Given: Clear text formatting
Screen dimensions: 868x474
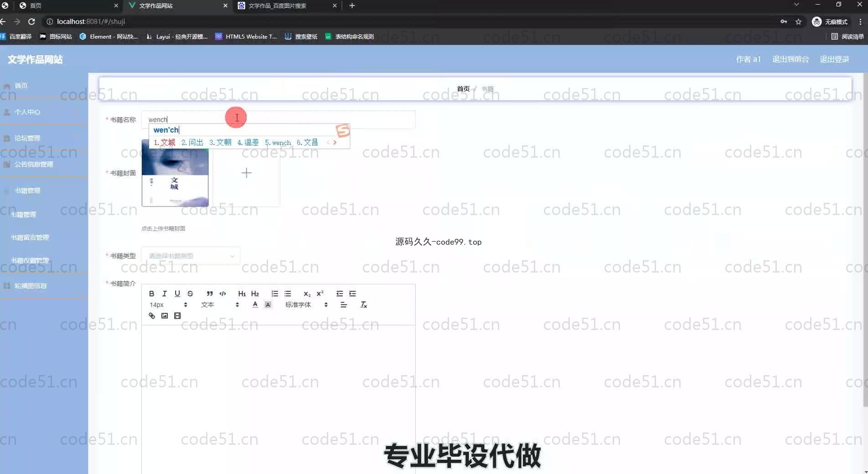Looking at the screenshot, I should [363, 305].
